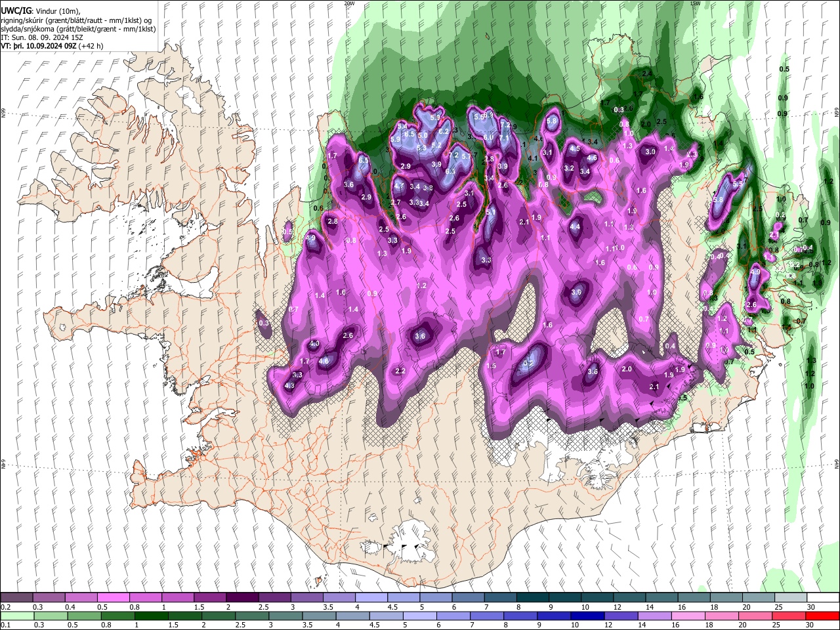Click the "2.2" snowfall value on the map
840x630 pixels.
400,371
